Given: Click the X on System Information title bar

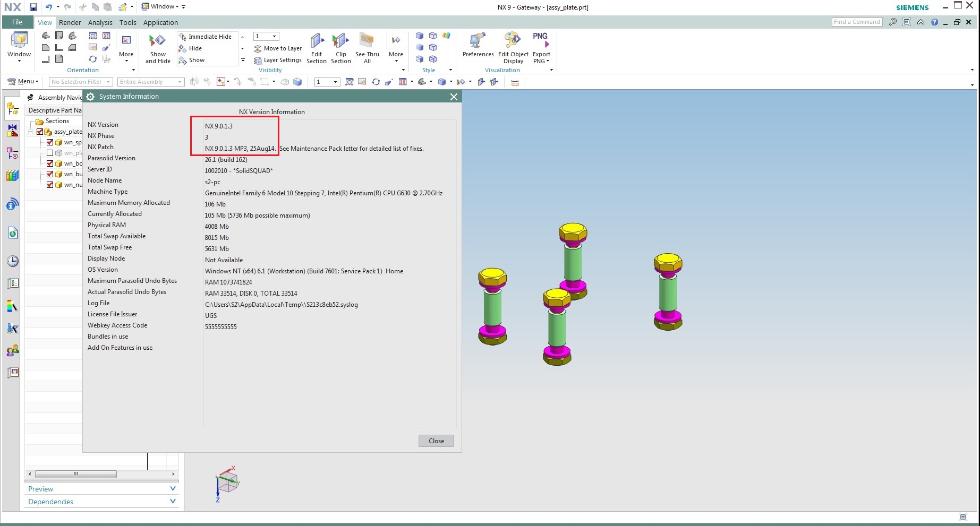Looking at the screenshot, I should click(454, 97).
